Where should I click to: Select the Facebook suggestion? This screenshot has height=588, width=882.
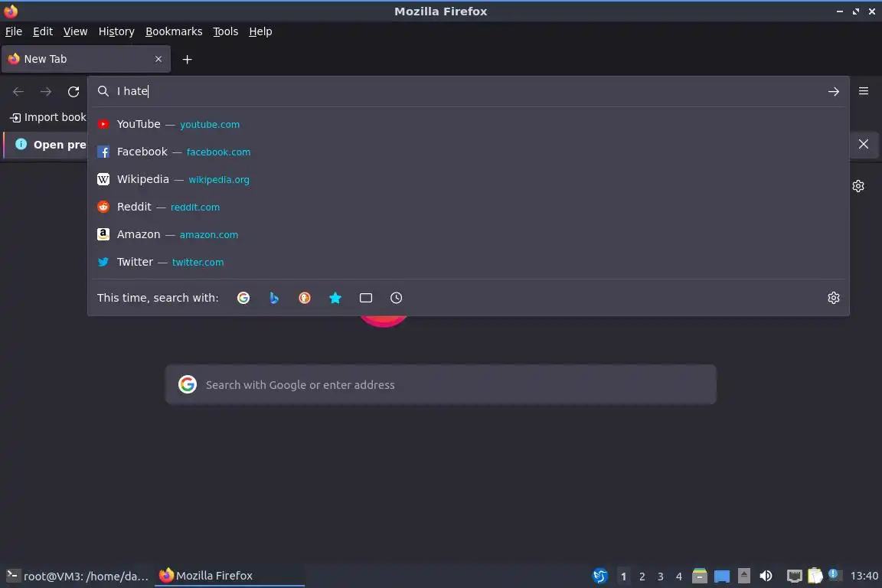[x=468, y=152]
